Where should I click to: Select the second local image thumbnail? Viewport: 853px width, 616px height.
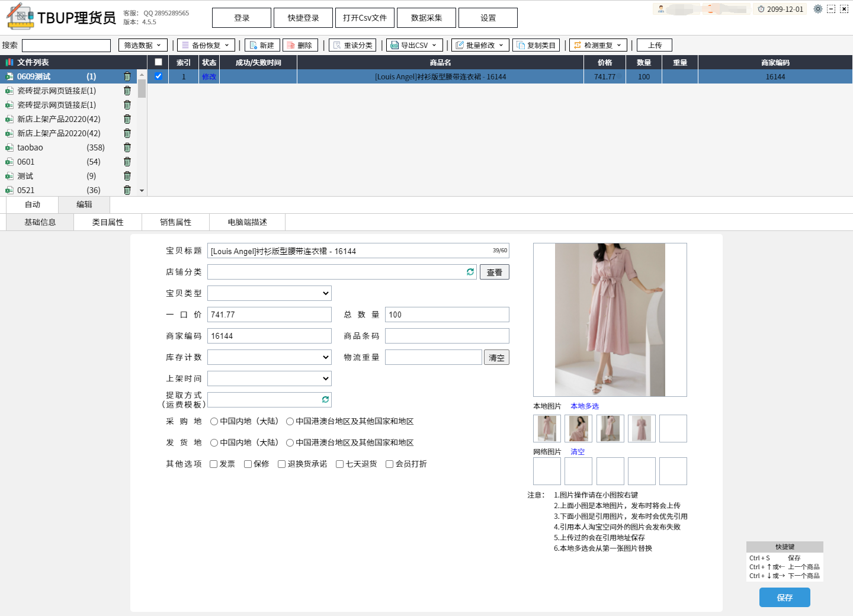[x=578, y=428]
